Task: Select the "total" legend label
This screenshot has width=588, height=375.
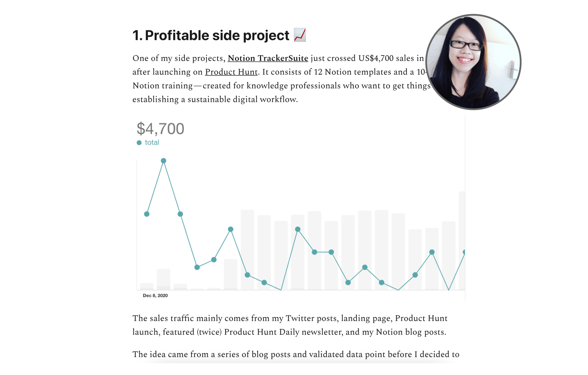Action: 152,143
